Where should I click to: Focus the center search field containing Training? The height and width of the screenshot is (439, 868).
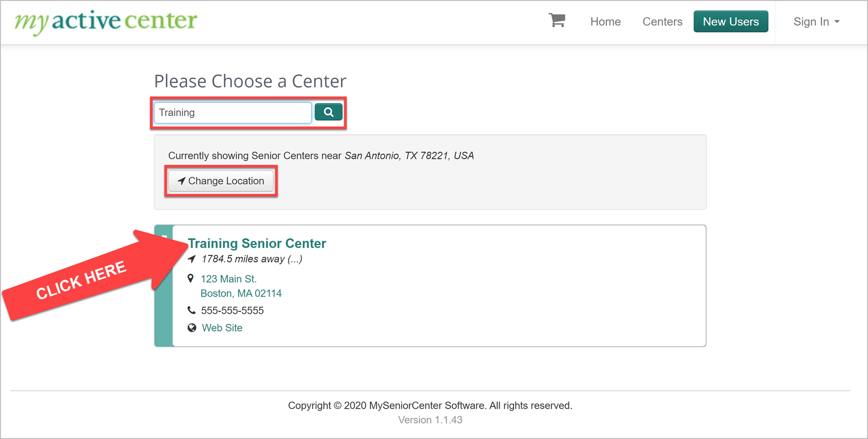(233, 112)
